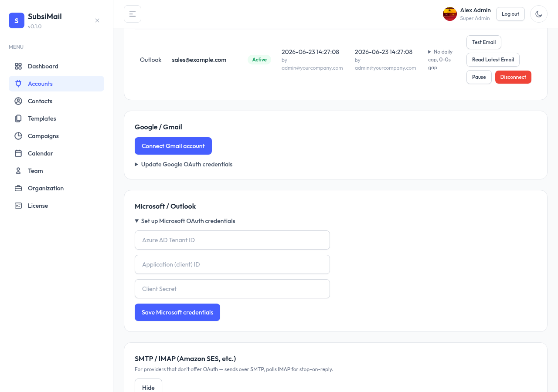Viewport: 558px width, 392px height.
Task: Click Read Latest Email button
Action: [493, 60]
